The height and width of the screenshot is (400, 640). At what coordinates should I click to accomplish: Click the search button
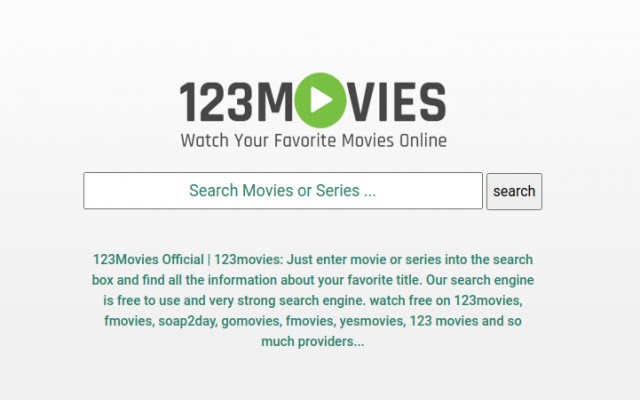coord(514,191)
